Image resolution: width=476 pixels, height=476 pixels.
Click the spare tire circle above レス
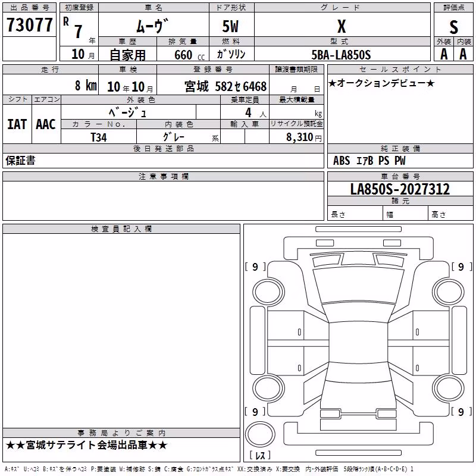pos(260,434)
